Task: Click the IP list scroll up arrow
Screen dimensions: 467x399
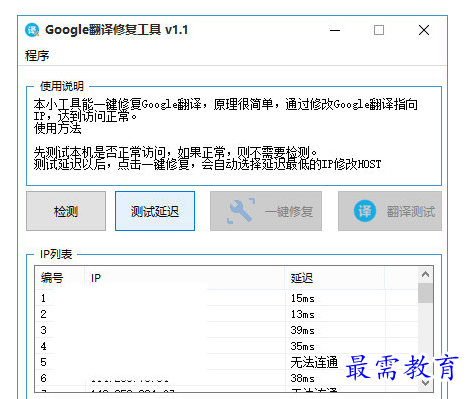Action: [x=425, y=274]
